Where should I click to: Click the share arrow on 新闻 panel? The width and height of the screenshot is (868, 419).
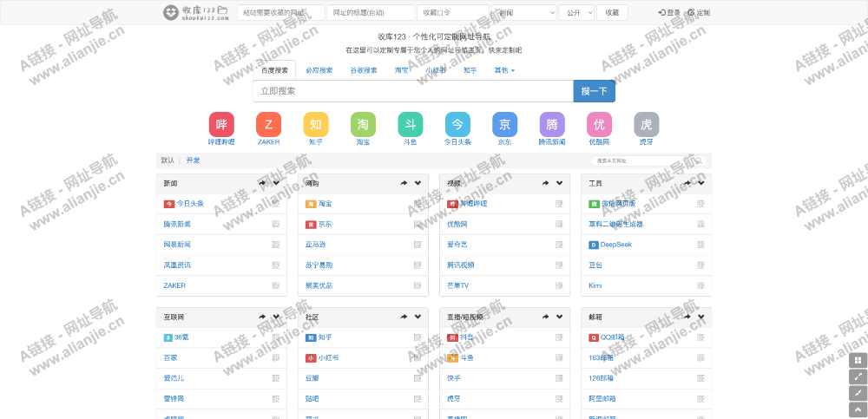coord(262,183)
